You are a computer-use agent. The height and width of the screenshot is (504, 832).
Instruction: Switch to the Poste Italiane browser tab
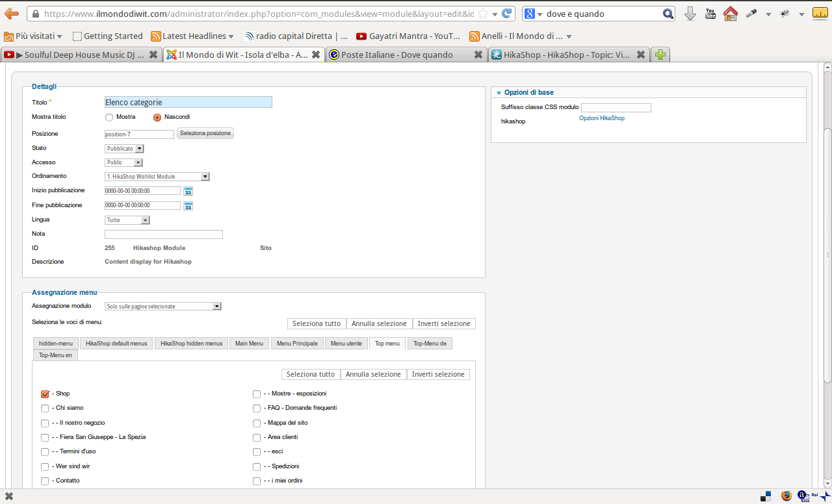point(406,55)
